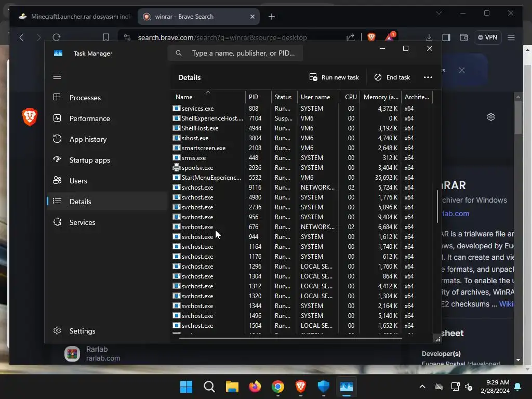Open the Wikipedia link in WinRAR description

coord(506,304)
